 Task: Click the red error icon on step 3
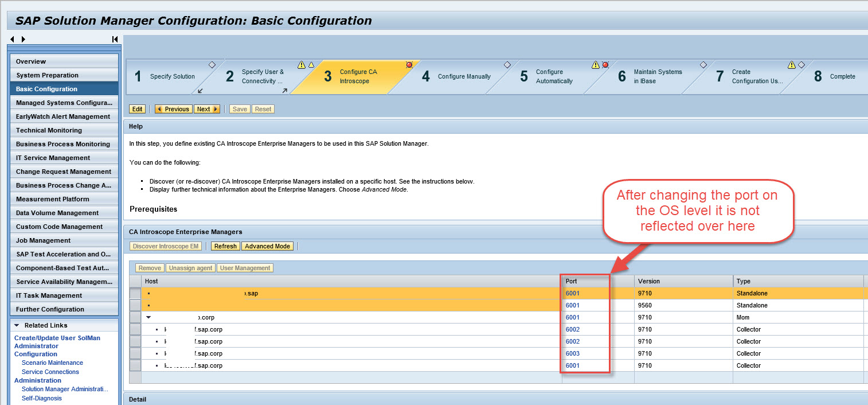pyautogui.click(x=409, y=65)
